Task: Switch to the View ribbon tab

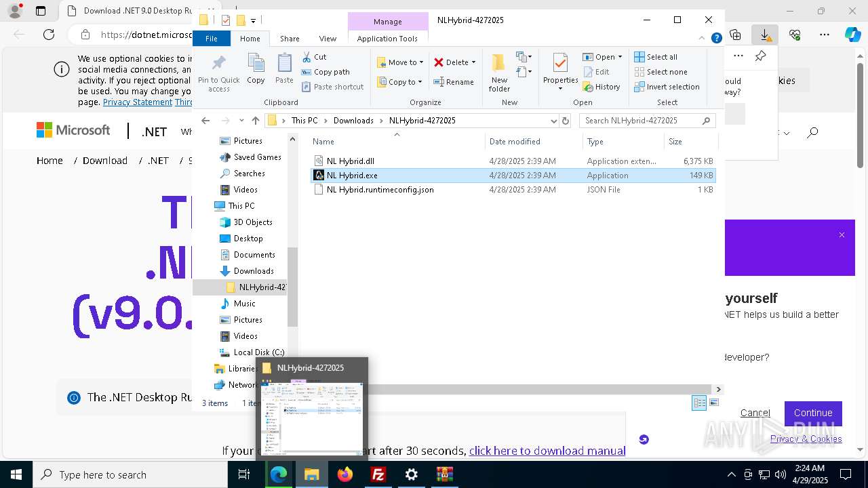Action: (328, 39)
